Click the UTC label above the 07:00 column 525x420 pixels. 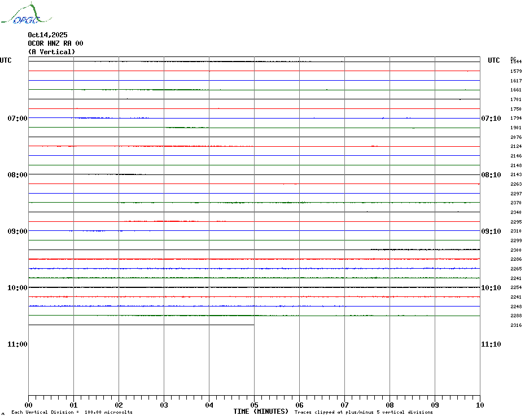6,60
